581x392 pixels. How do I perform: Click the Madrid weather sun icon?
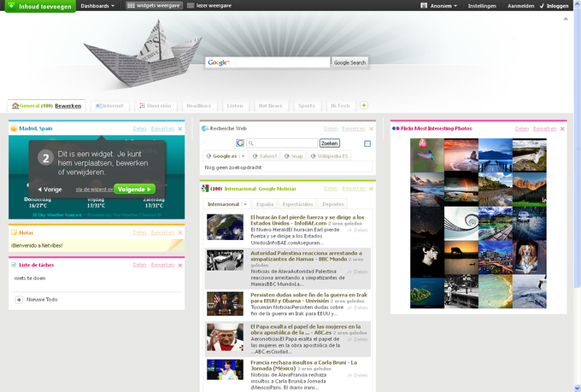click(x=14, y=129)
